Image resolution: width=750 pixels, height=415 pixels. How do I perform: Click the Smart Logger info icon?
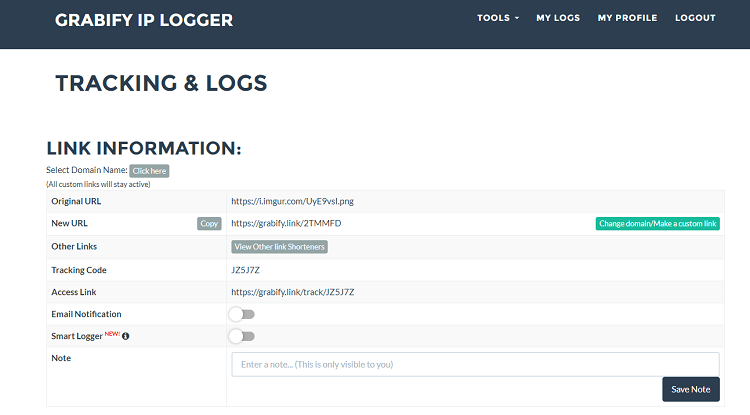click(x=125, y=336)
